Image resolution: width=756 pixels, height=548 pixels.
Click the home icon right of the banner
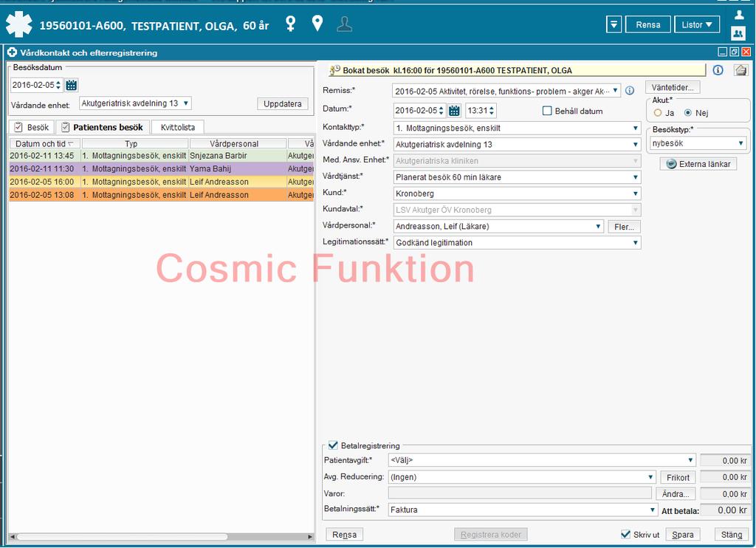coord(740,70)
